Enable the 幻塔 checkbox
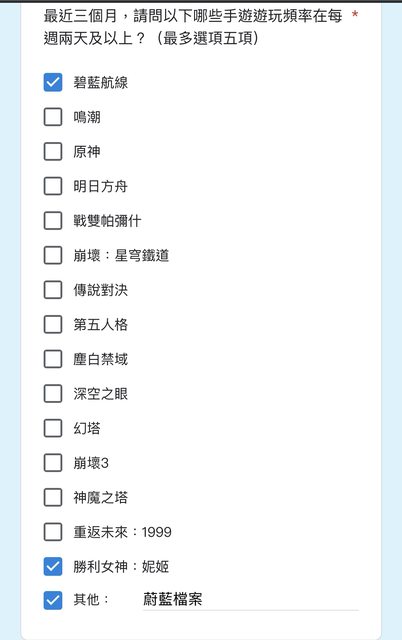 tap(53, 428)
